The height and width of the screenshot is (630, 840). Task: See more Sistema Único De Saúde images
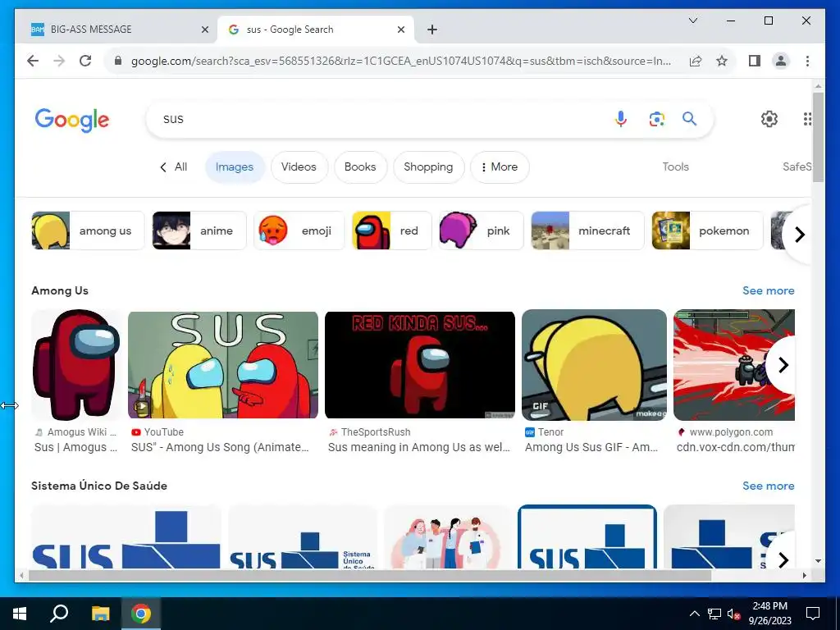pyautogui.click(x=768, y=486)
